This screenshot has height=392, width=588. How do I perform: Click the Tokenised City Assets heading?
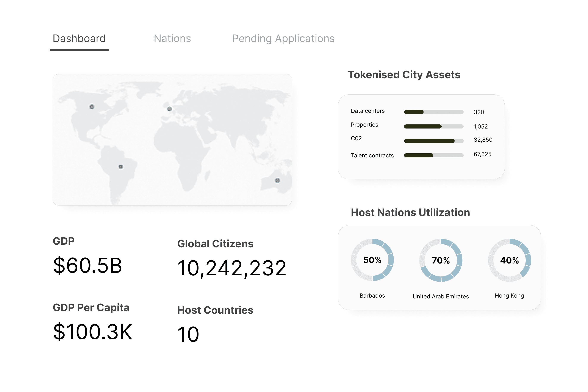pyautogui.click(x=404, y=75)
